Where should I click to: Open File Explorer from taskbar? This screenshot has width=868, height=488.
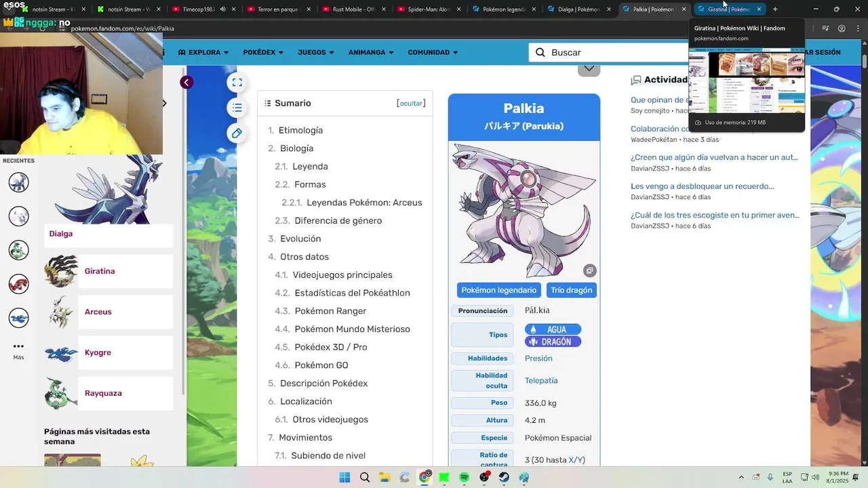pyautogui.click(x=384, y=477)
